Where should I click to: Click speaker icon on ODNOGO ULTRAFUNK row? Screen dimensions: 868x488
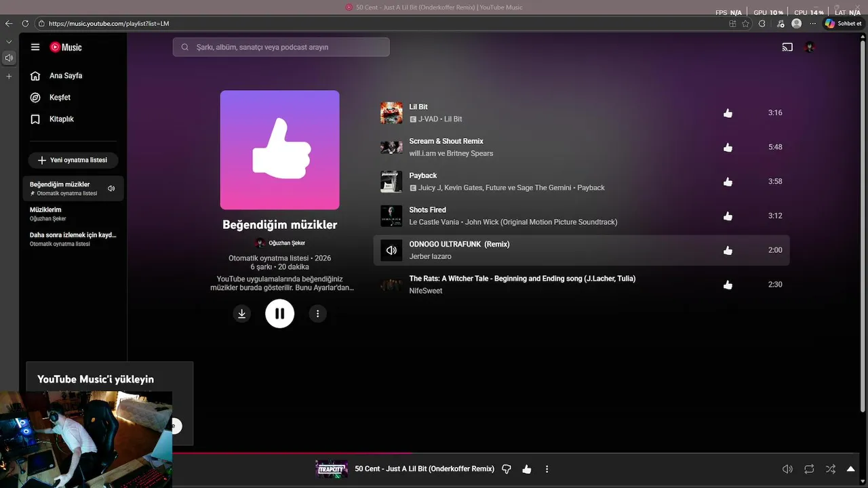click(391, 250)
